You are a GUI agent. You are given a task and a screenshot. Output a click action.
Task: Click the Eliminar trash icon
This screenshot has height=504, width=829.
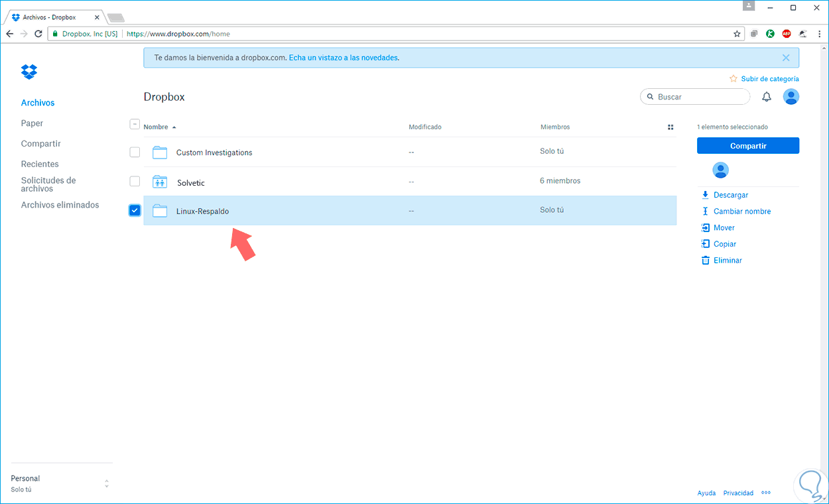(706, 261)
